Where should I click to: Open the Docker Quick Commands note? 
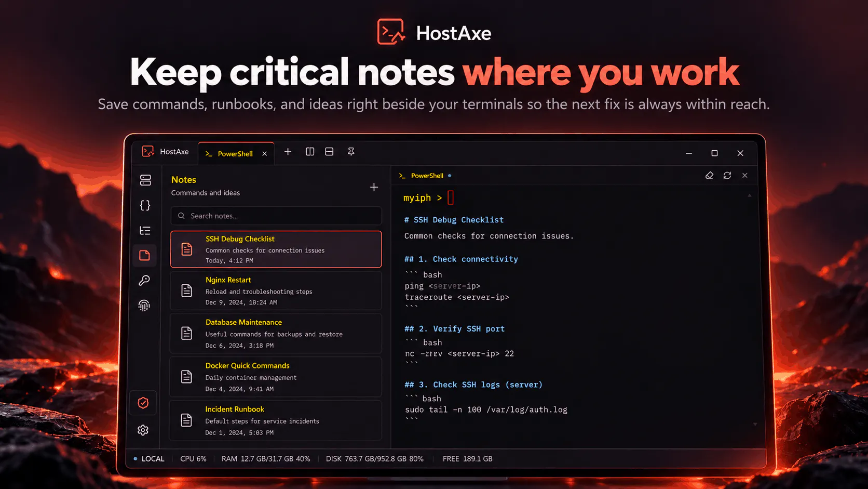[276, 377]
